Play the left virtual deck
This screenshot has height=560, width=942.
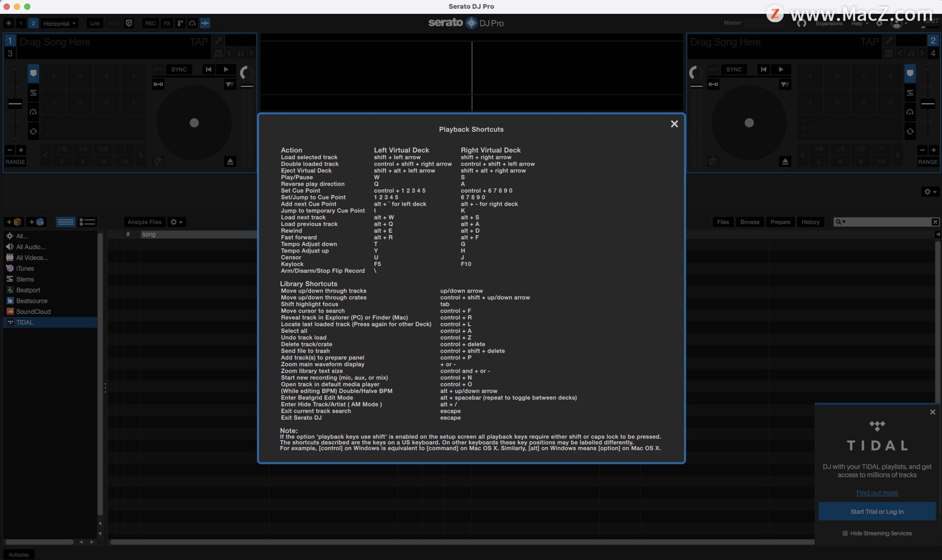coord(226,70)
